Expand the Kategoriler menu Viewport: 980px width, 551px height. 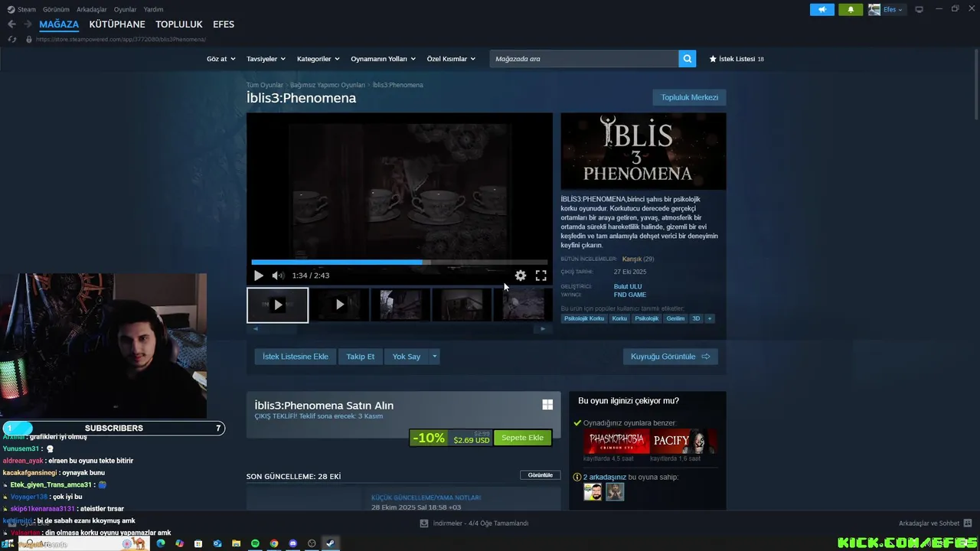(x=318, y=59)
